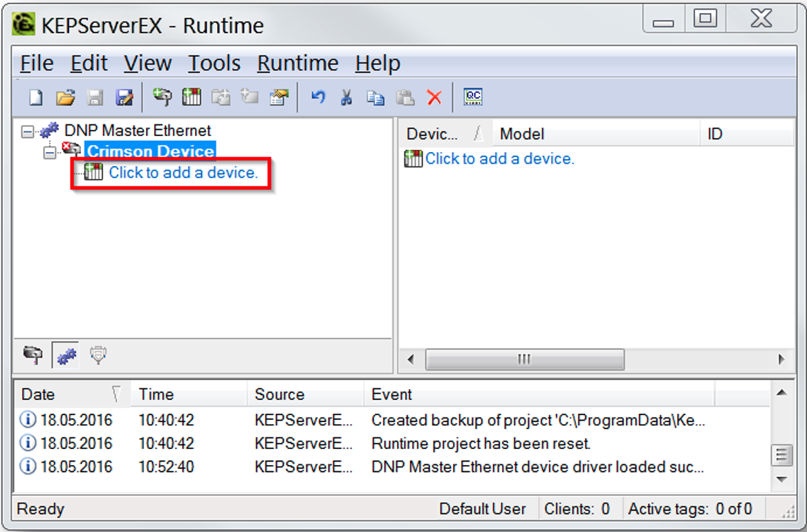Click 'Clients: 0' in the status bar
This screenshot has width=807, height=532.
click(x=577, y=509)
